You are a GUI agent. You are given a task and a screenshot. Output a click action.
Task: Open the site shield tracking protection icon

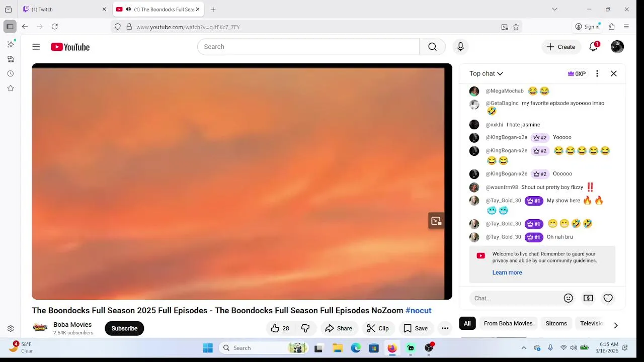pyautogui.click(x=118, y=27)
